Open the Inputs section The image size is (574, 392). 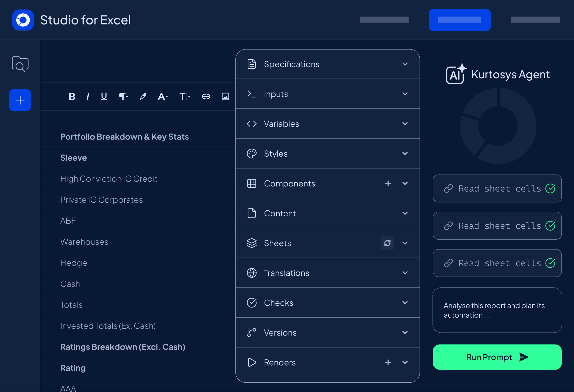(x=328, y=94)
